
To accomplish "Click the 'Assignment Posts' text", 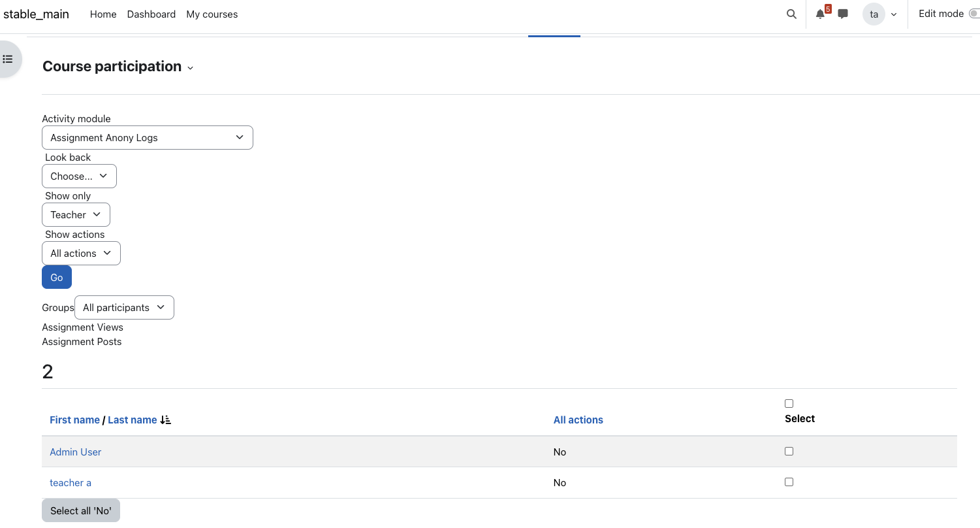I will (x=82, y=341).
